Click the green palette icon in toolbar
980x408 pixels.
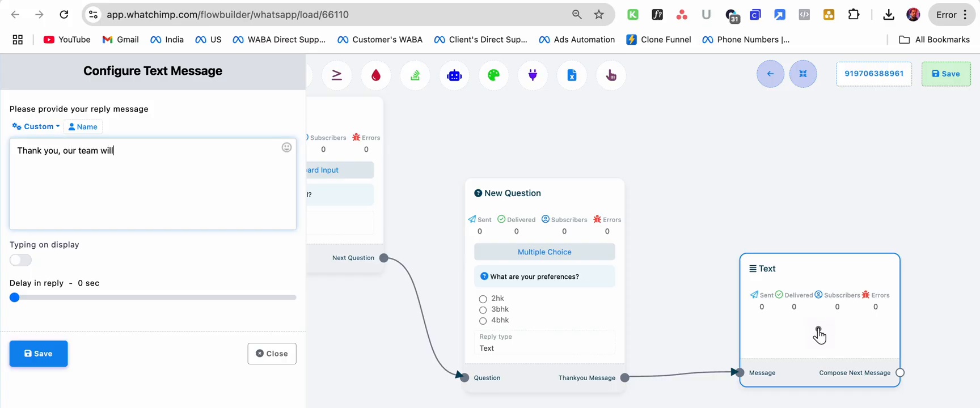click(x=493, y=75)
